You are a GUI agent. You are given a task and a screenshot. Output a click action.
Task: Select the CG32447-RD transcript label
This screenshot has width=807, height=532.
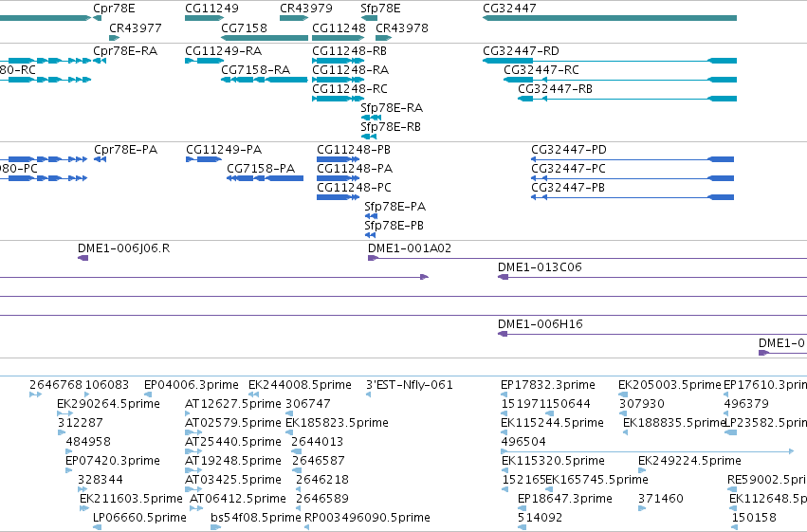(521, 51)
